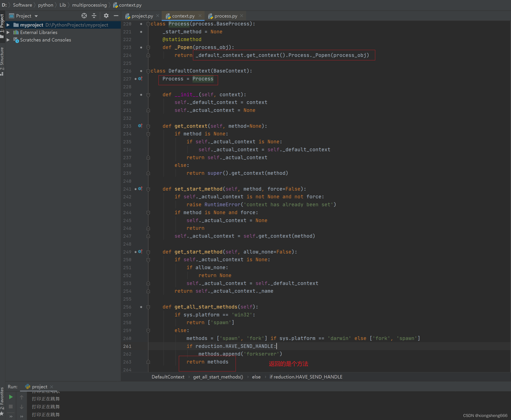Image resolution: width=511 pixels, height=420 pixels.
Task: Click green Run button in Run panel
Action: [11, 397]
